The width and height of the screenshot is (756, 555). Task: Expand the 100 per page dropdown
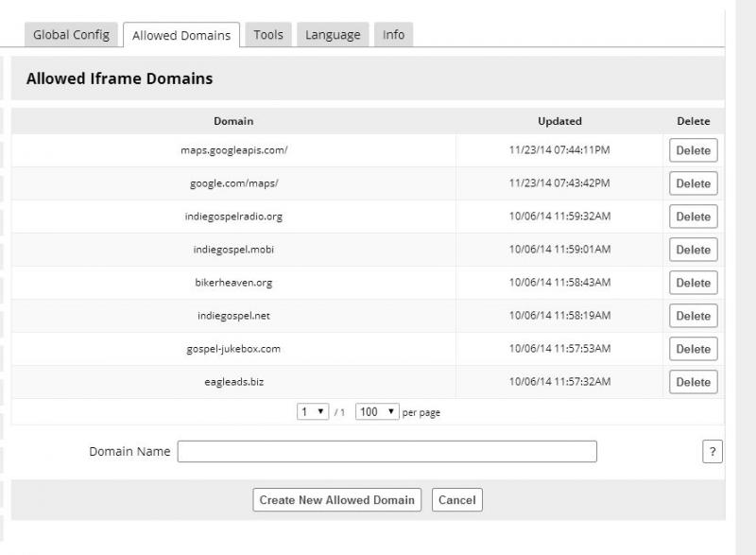(x=377, y=412)
